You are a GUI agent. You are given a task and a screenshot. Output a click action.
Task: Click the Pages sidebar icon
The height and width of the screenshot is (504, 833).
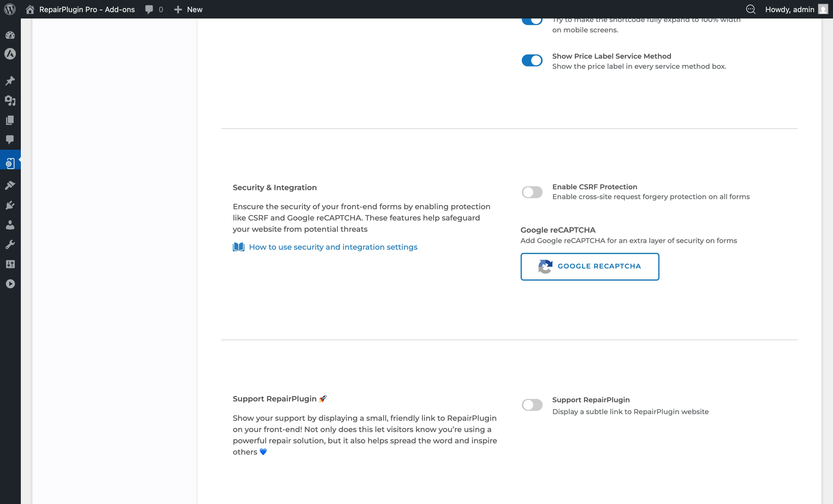pyautogui.click(x=10, y=120)
